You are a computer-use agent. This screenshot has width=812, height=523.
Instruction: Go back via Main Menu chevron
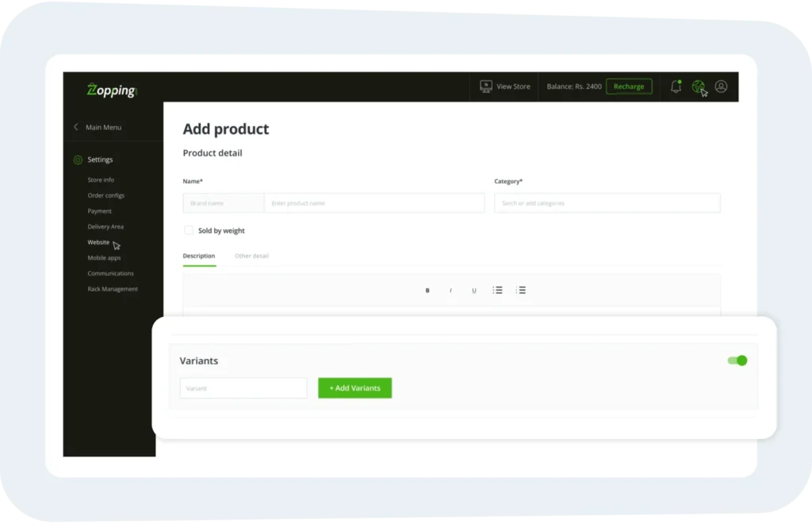pyautogui.click(x=76, y=127)
